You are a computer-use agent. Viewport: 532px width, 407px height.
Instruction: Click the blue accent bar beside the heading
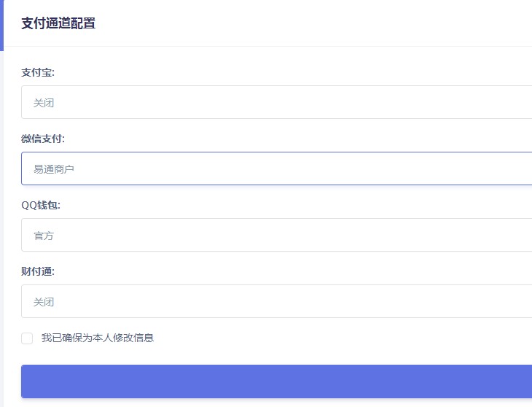point(1,25)
